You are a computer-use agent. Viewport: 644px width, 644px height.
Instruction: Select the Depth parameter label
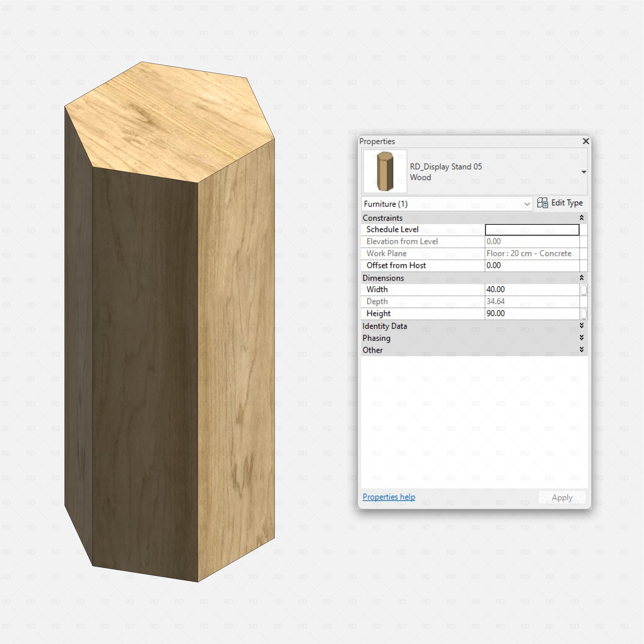(x=377, y=302)
